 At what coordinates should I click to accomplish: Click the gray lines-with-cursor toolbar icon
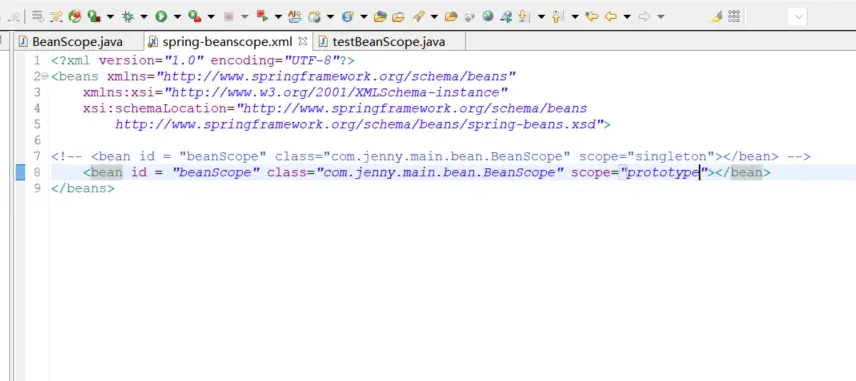(38, 16)
